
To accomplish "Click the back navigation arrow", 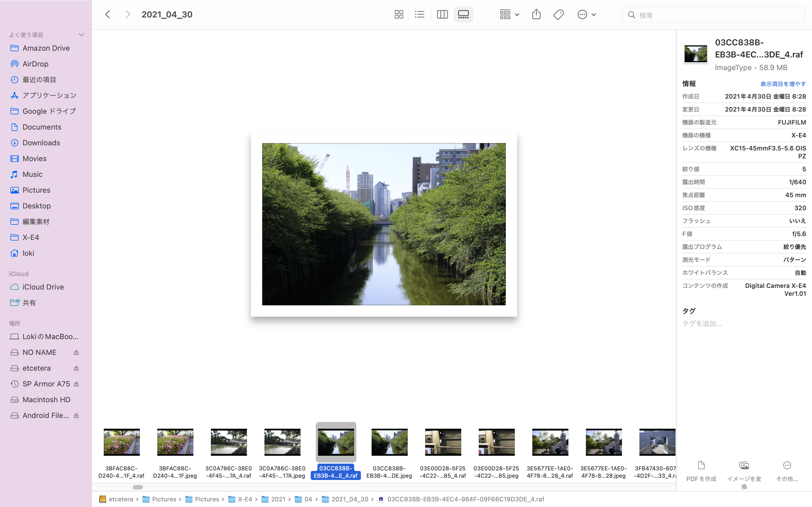I will [x=108, y=14].
